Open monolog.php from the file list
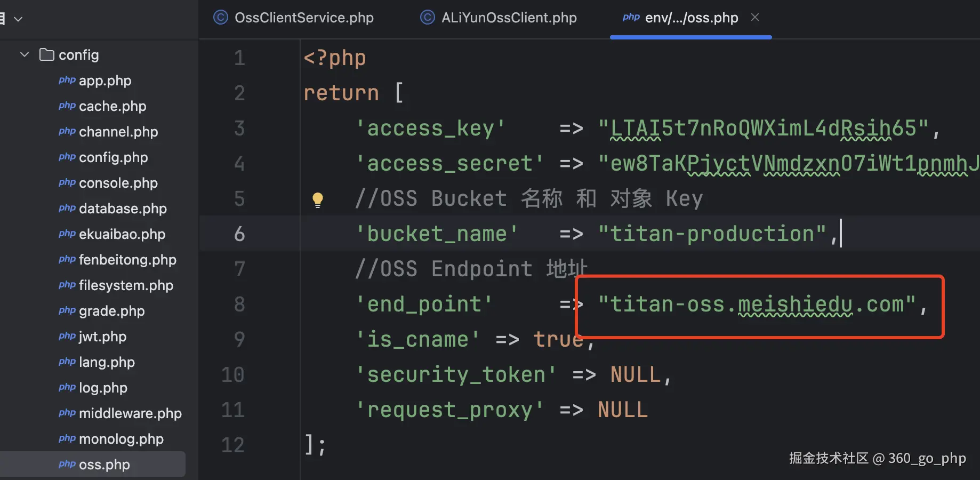Image resolution: width=980 pixels, height=480 pixels. click(121, 439)
